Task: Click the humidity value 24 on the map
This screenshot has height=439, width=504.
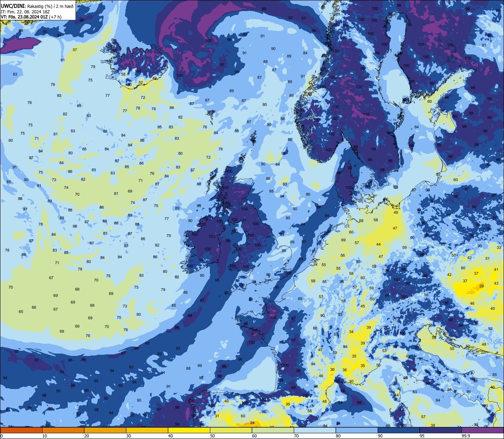Action: [x=252, y=423]
